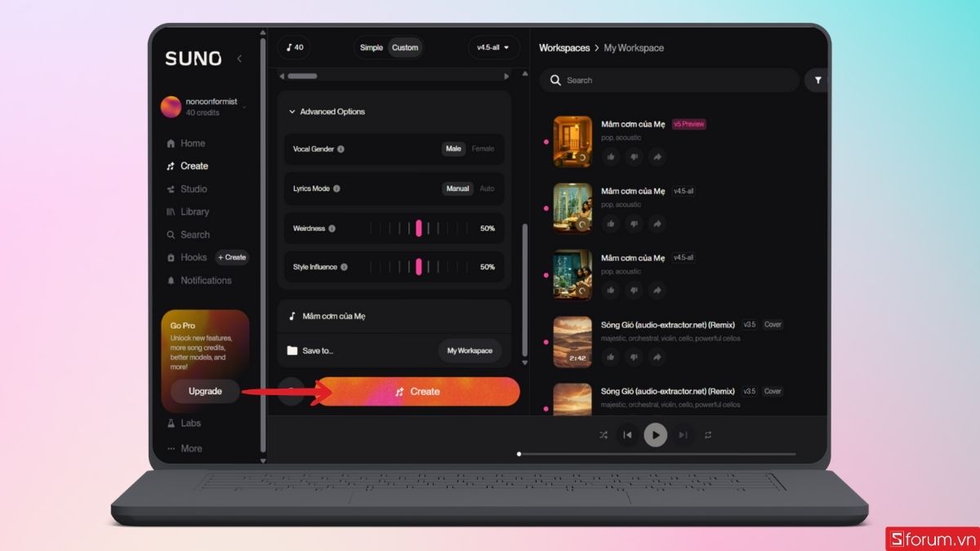Image resolution: width=980 pixels, height=551 pixels.
Task: Open the v5 Preview song thumbnail
Action: pyautogui.click(x=572, y=142)
